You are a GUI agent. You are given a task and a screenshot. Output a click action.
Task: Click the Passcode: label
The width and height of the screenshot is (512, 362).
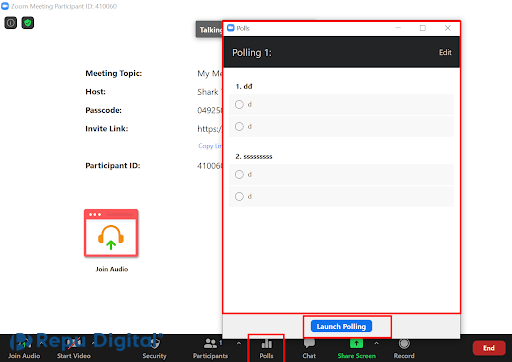point(103,110)
